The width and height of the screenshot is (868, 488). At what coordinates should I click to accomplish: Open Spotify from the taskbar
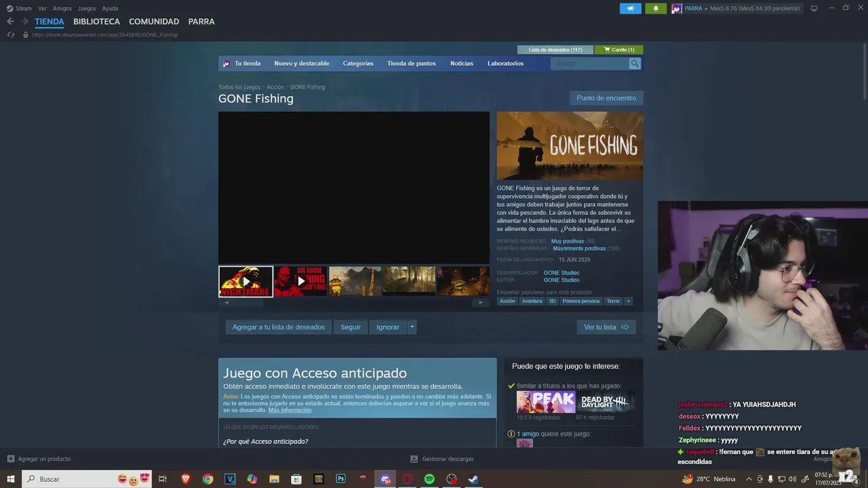click(429, 479)
